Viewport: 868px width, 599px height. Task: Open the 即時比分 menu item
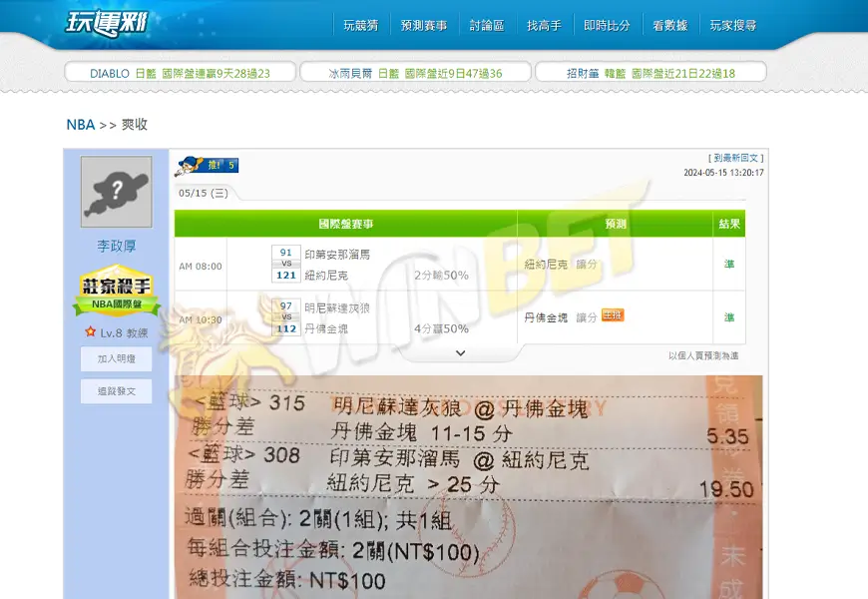(x=607, y=26)
